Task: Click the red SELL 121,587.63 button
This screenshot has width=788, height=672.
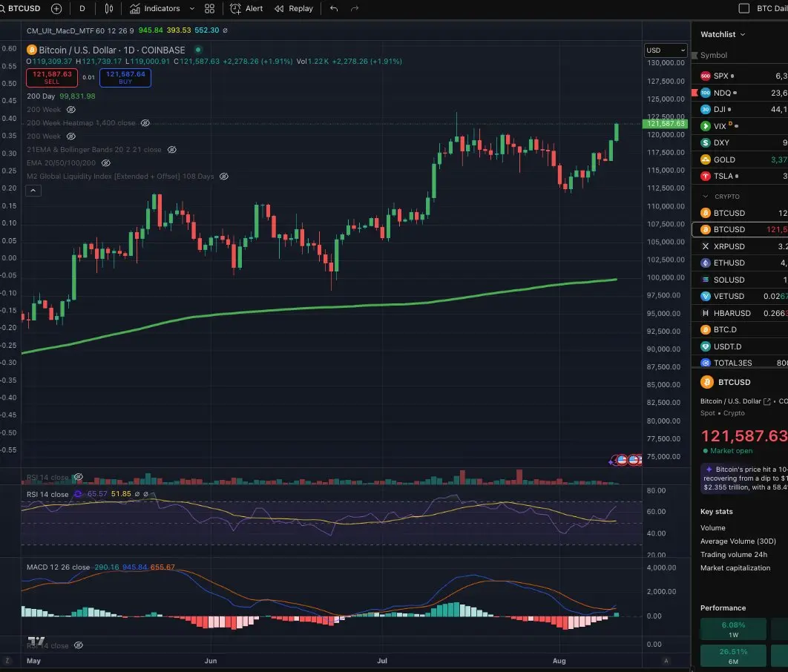Action: 52,77
